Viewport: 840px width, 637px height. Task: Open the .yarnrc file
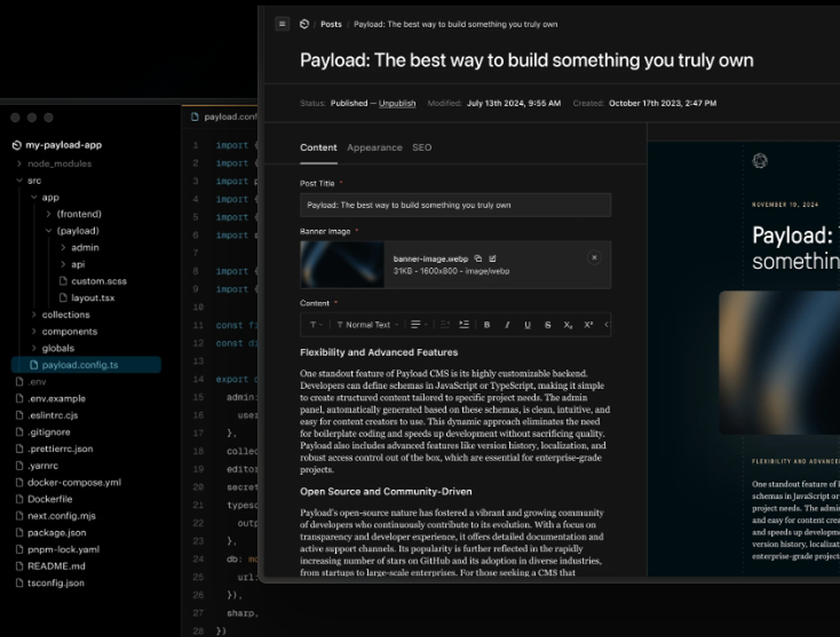click(36, 466)
